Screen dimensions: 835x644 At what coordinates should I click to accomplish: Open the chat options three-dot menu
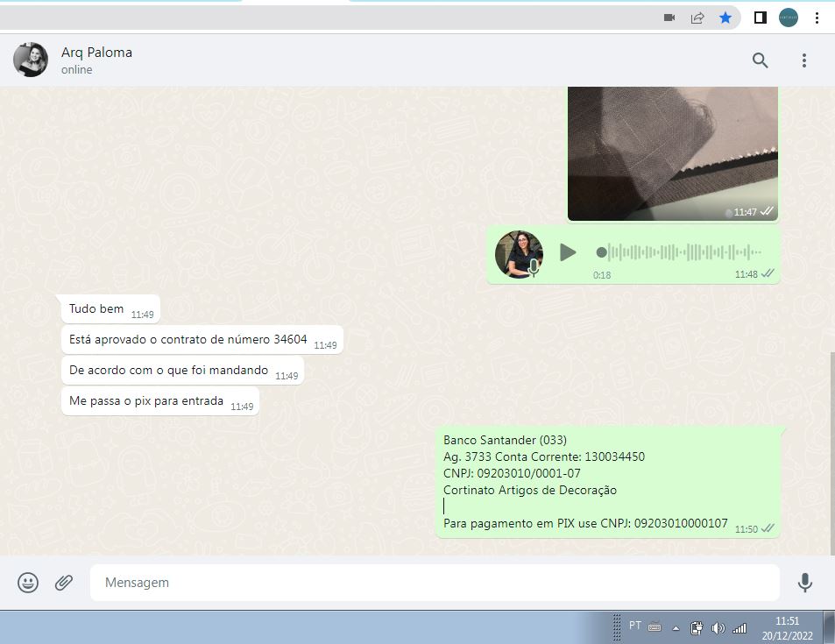coord(804,60)
